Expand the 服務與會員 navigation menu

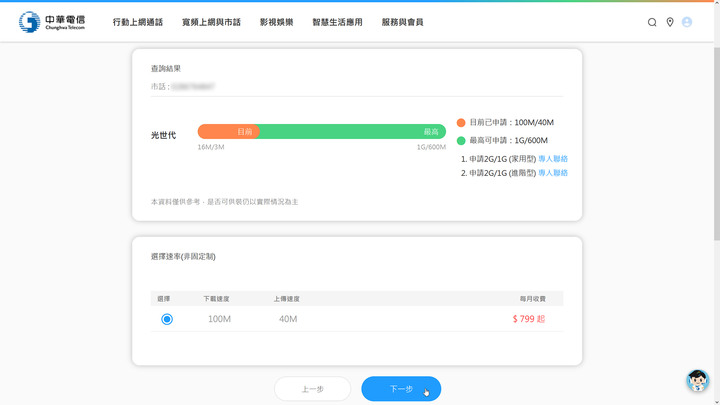coord(402,22)
